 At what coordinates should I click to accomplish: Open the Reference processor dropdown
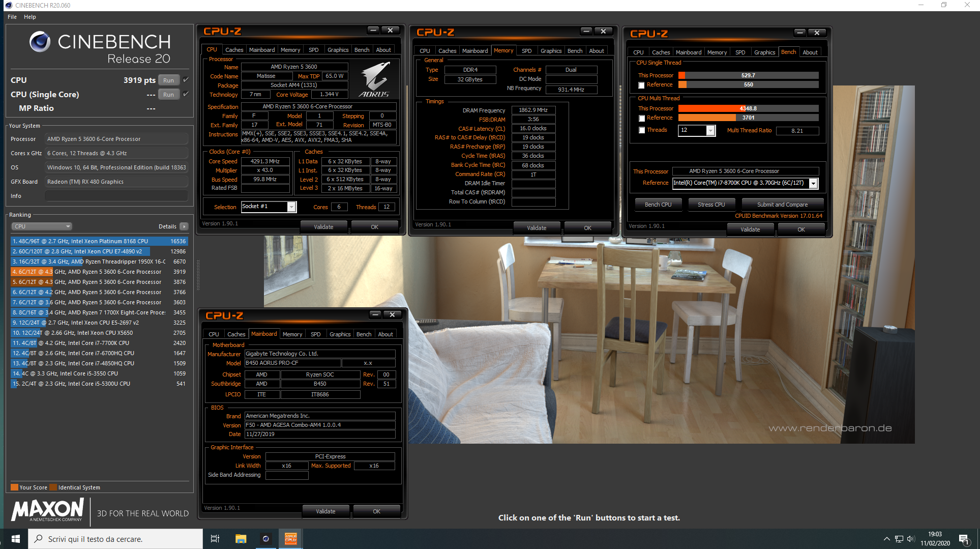click(813, 183)
